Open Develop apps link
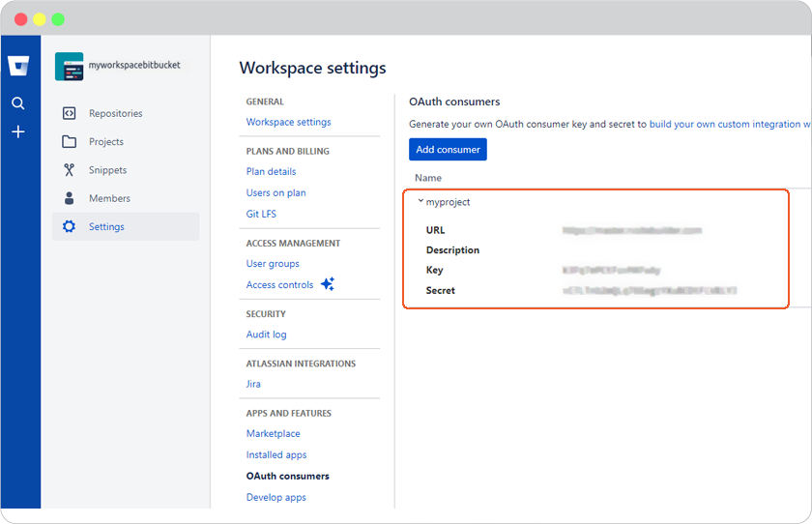The image size is (812, 524). (x=276, y=497)
